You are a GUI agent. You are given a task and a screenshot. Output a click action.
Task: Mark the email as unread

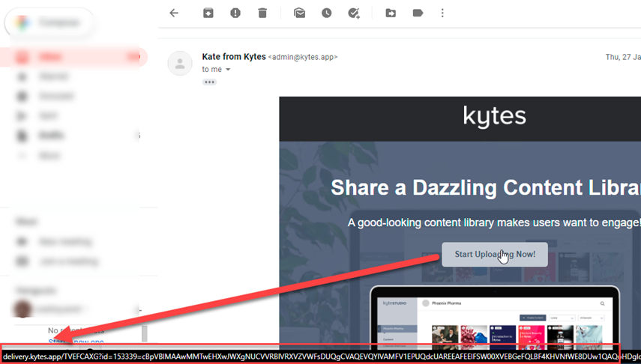299,13
